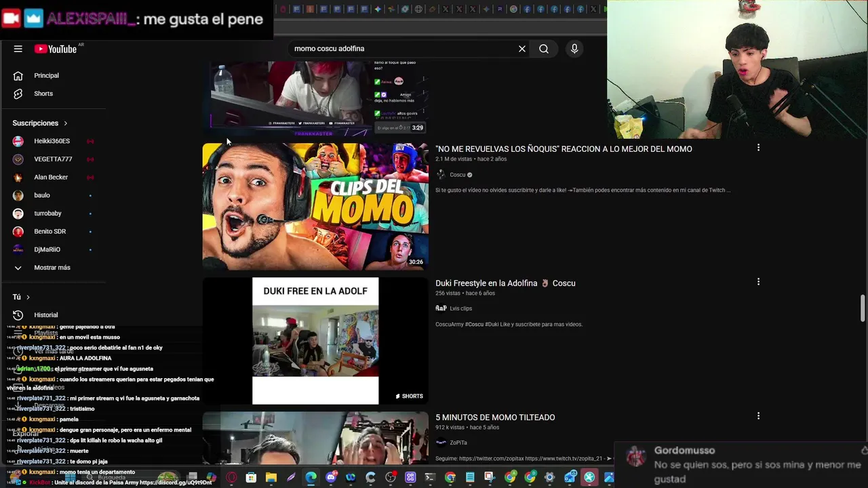This screenshot has height=488, width=868.
Task: Open the Duki Free en la Adolf short
Action: (315, 341)
